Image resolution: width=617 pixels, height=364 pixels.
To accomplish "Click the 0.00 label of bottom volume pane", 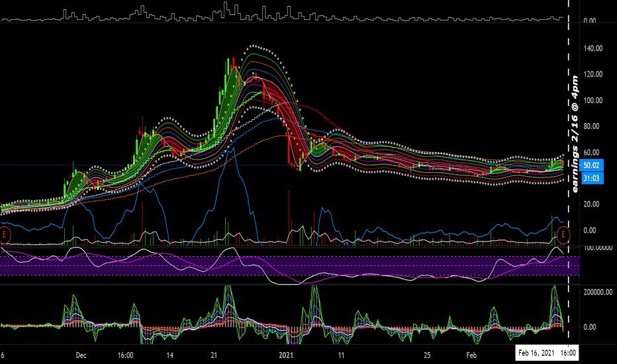I will pos(589,327).
